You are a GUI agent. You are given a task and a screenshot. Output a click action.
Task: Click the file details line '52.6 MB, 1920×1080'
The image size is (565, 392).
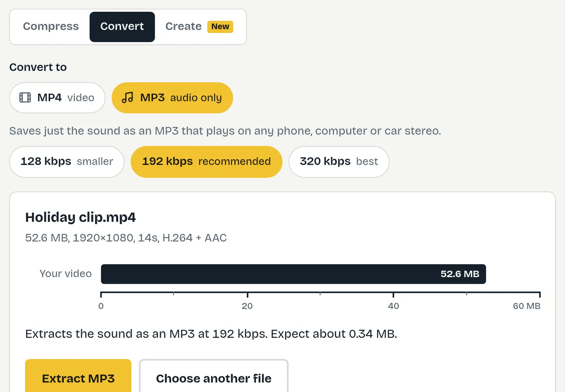pyautogui.click(x=126, y=238)
